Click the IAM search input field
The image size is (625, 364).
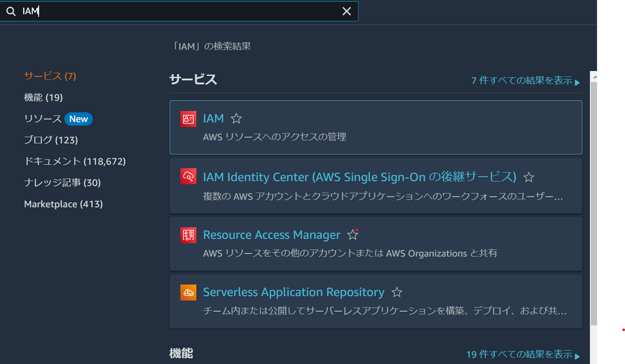[179, 11]
